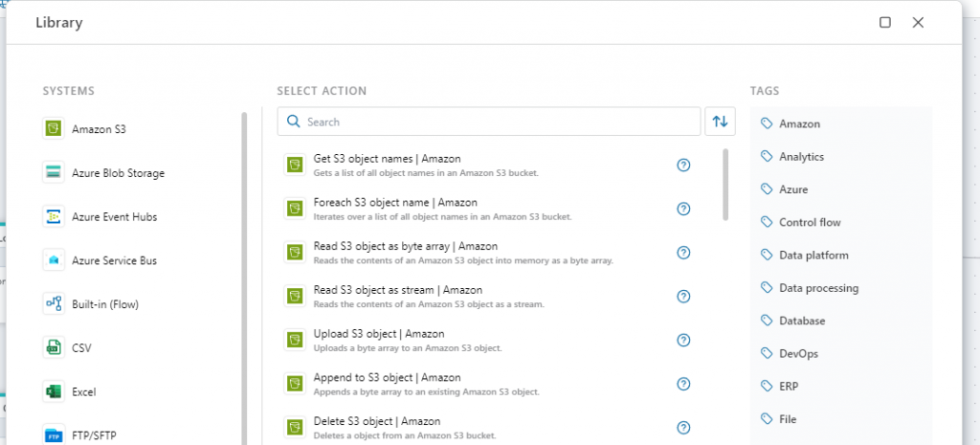Filter by the Control flow tag

(x=810, y=222)
